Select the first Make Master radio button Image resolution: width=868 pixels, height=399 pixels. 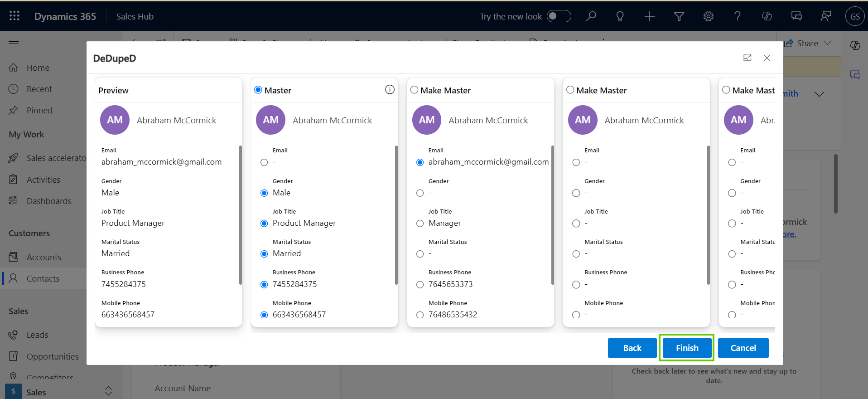(414, 90)
